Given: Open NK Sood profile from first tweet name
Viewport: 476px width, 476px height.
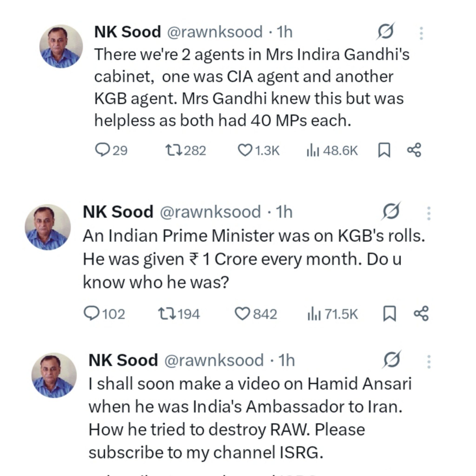Looking at the screenshot, I should click(127, 32).
